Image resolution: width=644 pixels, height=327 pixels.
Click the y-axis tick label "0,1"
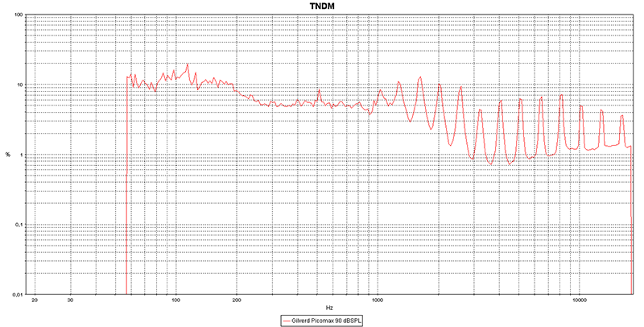coord(19,225)
